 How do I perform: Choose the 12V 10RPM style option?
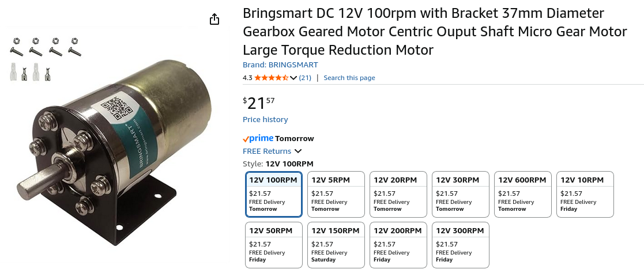pos(585,194)
